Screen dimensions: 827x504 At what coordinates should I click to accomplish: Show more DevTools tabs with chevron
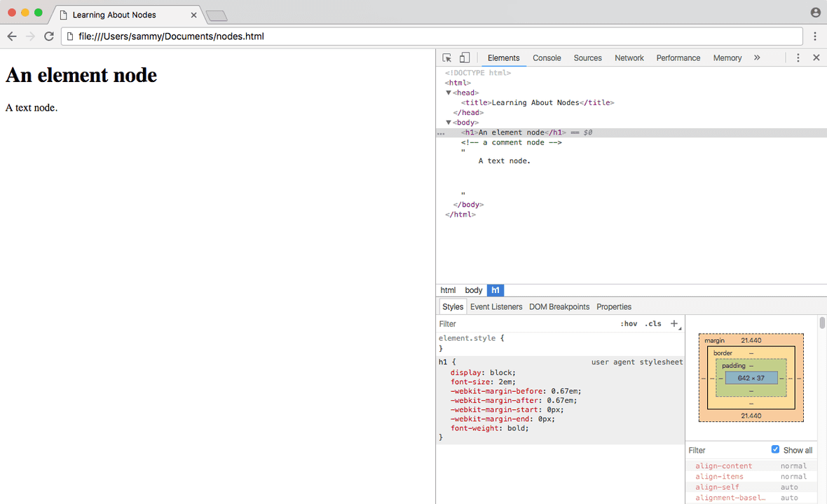pos(757,58)
